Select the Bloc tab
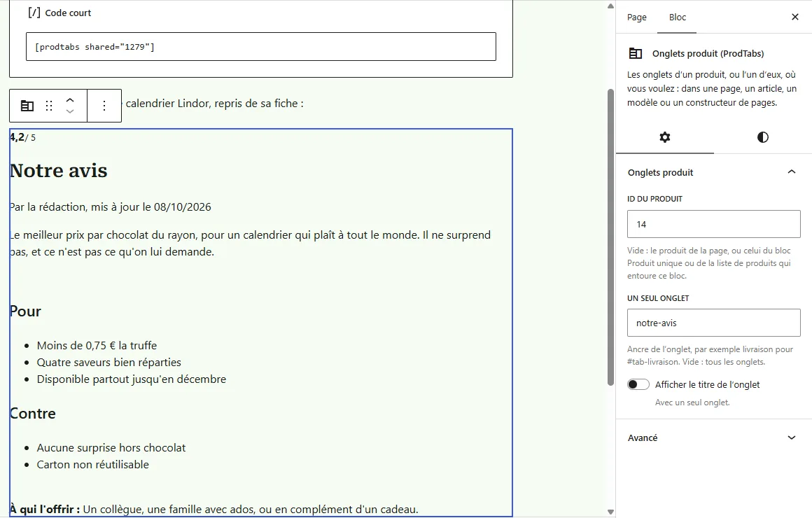This screenshot has height=518, width=812. tap(678, 17)
